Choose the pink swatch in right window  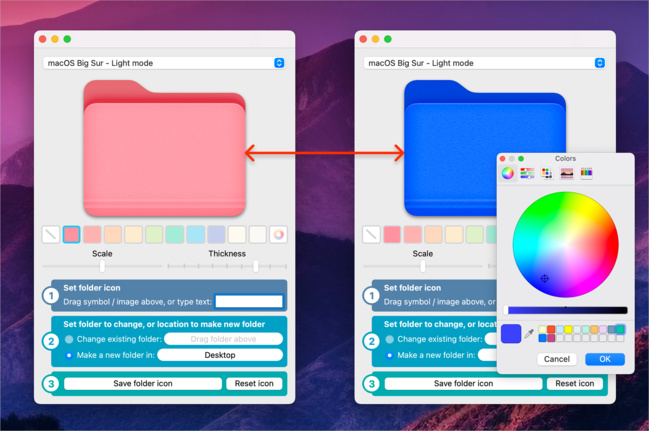click(x=392, y=234)
